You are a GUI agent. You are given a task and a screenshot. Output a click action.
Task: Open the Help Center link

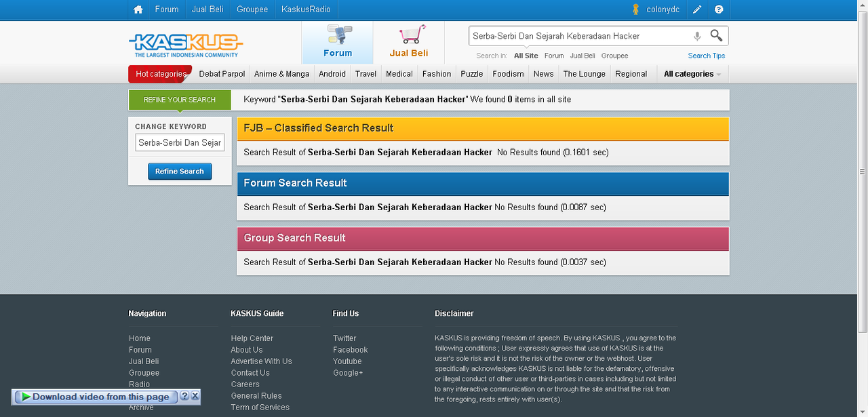click(252, 338)
